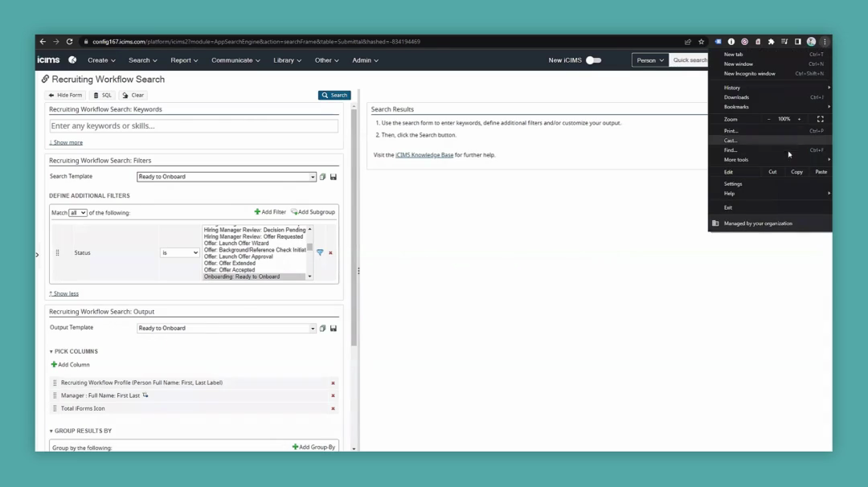Decrease zoom with the minus button
The height and width of the screenshot is (487, 868).
[768, 119]
